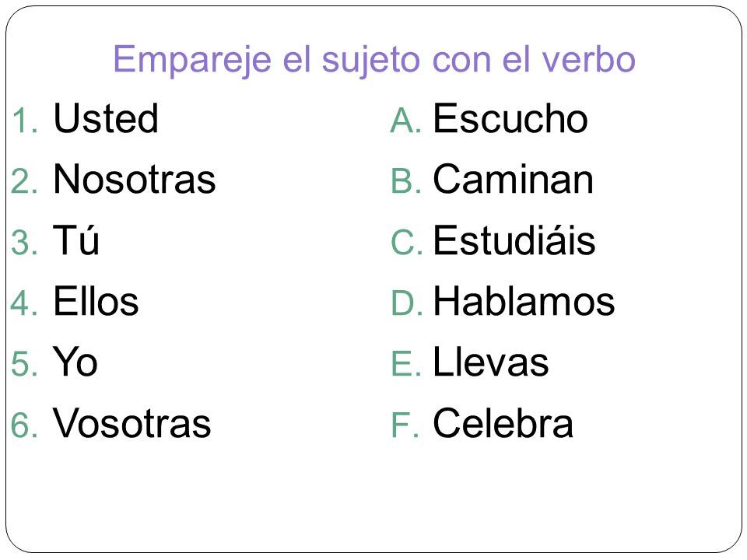Viewport: 747px width, 560px height.
Task: Click the green letter F label
Action: pos(405,425)
